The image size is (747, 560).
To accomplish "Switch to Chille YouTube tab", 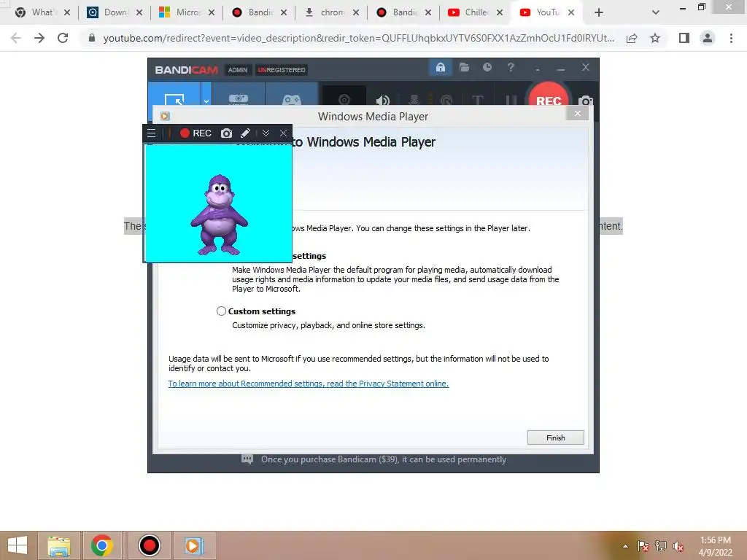I will tap(476, 12).
